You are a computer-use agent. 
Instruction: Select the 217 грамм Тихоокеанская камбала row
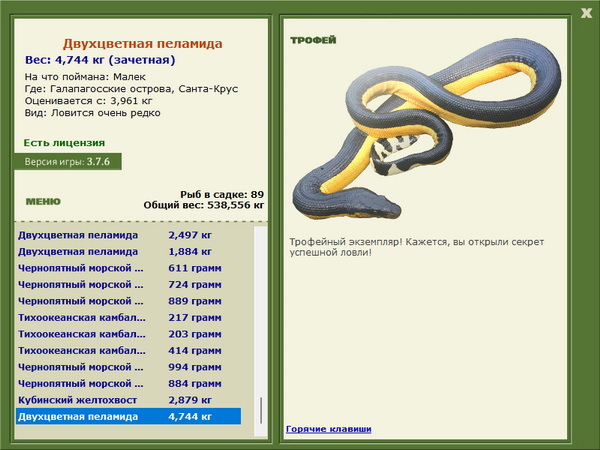coord(129,318)
